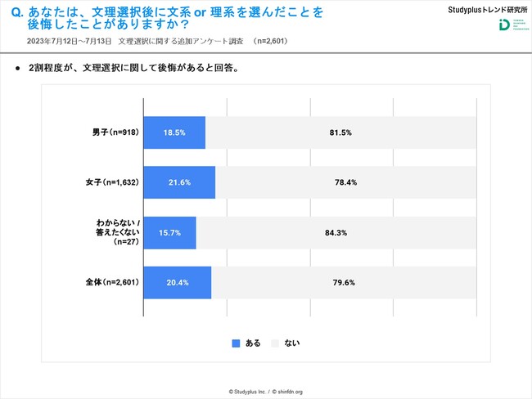Click the 78.4% gray bar segment
532x399 pixels.
345,182
